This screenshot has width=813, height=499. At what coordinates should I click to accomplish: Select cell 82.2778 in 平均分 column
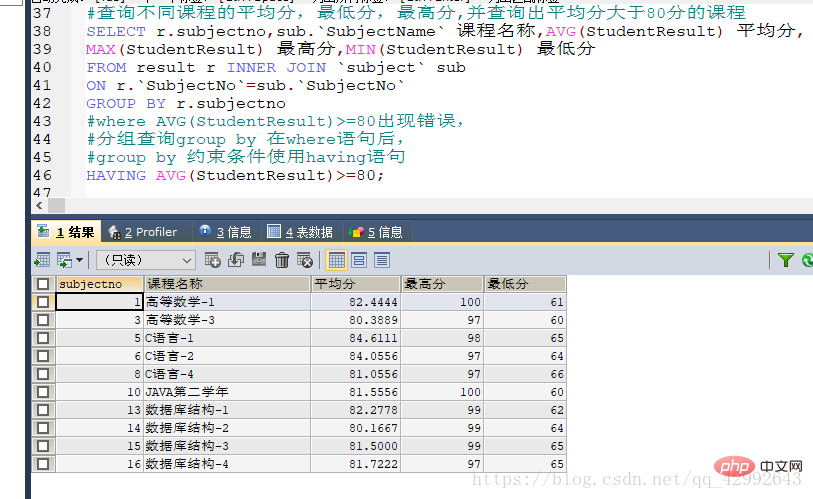(356, 410)
